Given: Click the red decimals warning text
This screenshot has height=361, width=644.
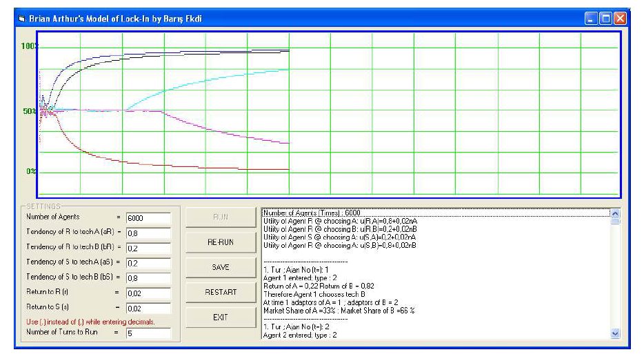Looking at the screenshot, I should tap(91, 322).
